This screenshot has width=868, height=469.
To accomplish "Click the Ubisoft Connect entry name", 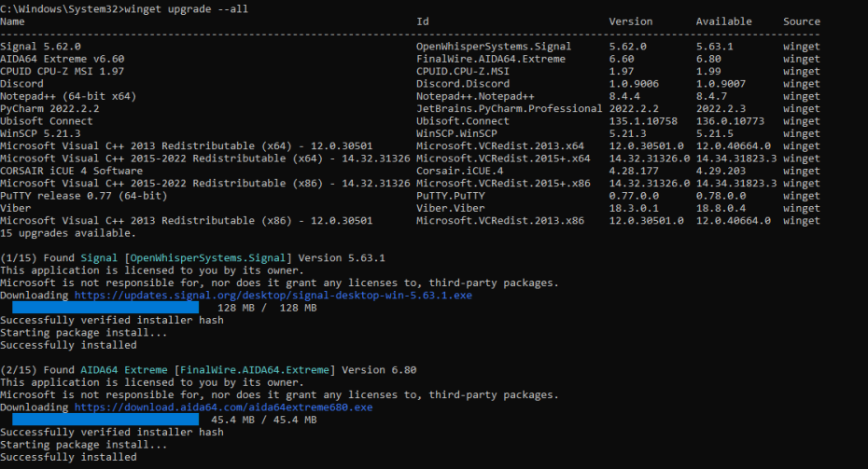I will click(x=47, y=121).
